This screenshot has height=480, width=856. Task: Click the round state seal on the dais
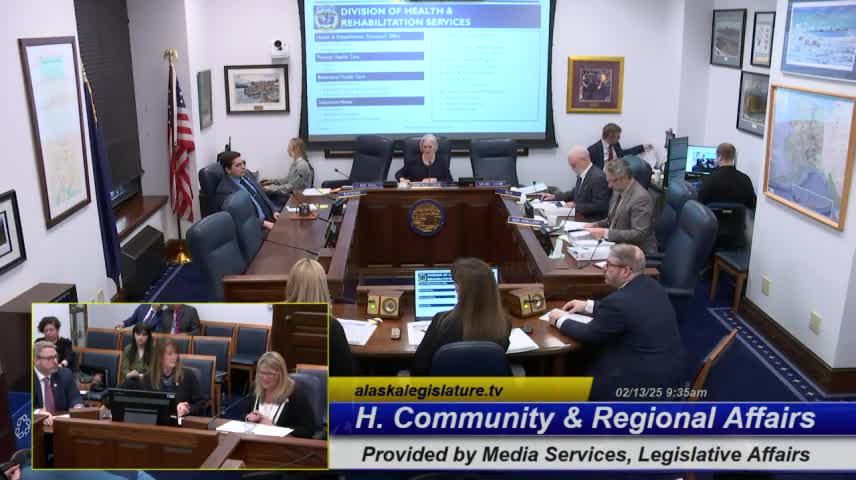427,217
